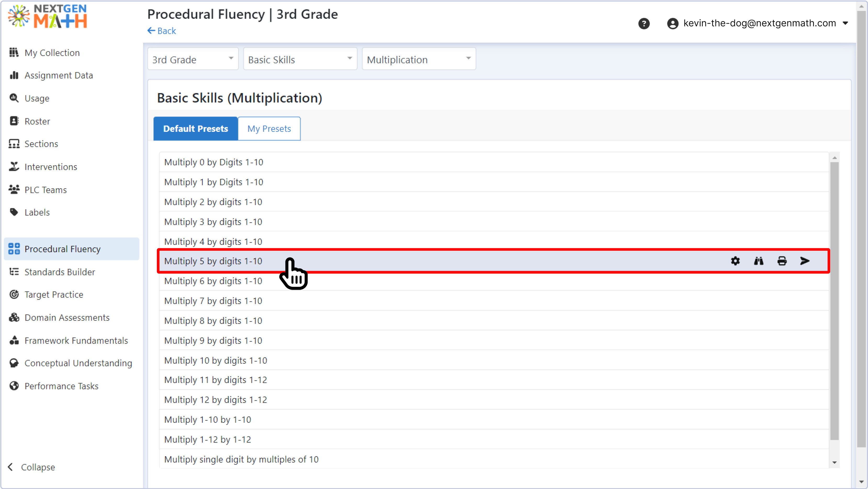Switch to the My Presets tab
This screenshot has width=868, height=489.
tap(269, 129)
